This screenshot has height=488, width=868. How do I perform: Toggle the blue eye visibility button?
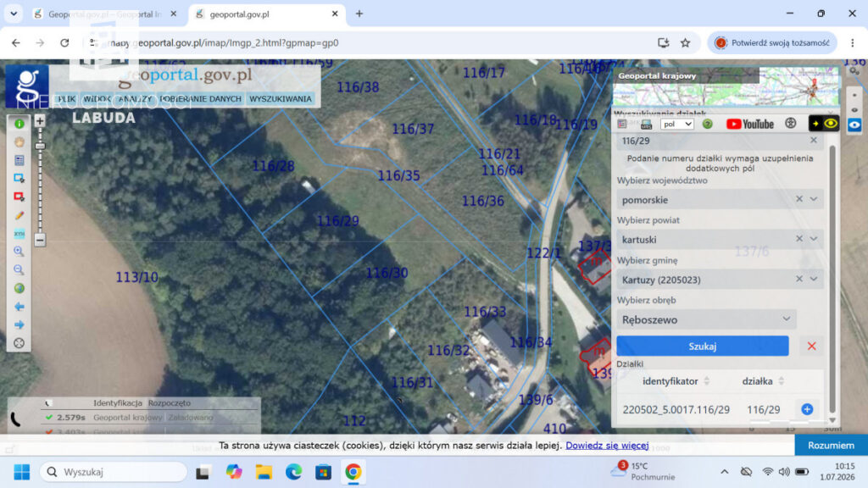(x=854, y=125)
